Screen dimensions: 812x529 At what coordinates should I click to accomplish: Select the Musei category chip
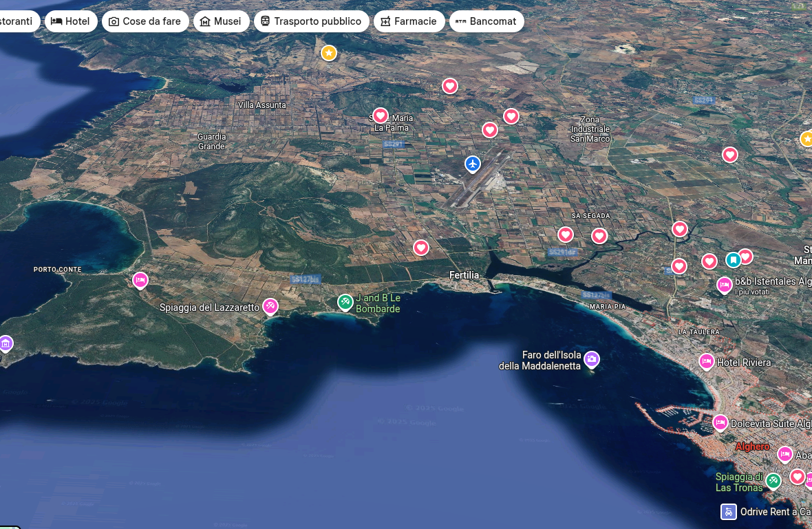click(x=221, y=21)
